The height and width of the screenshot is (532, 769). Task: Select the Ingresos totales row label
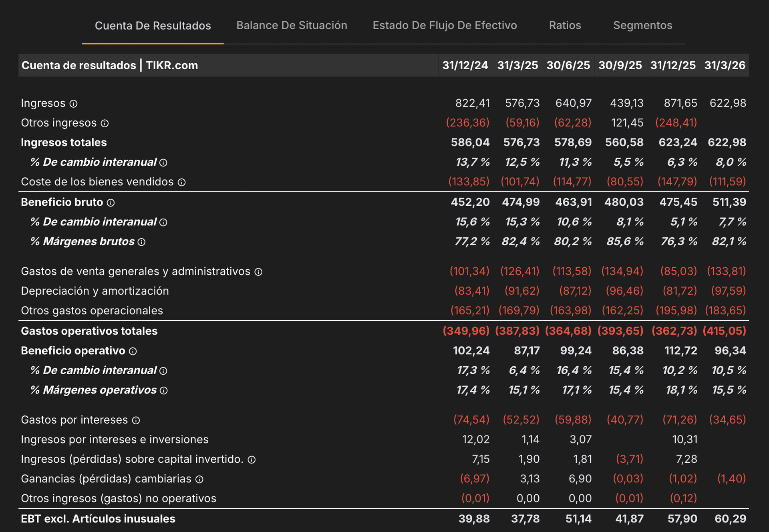[x=64, y=143]
